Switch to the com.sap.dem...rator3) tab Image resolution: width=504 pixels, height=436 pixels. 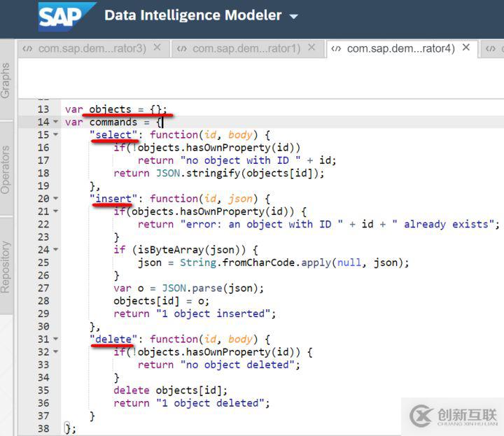click(91, 48)
